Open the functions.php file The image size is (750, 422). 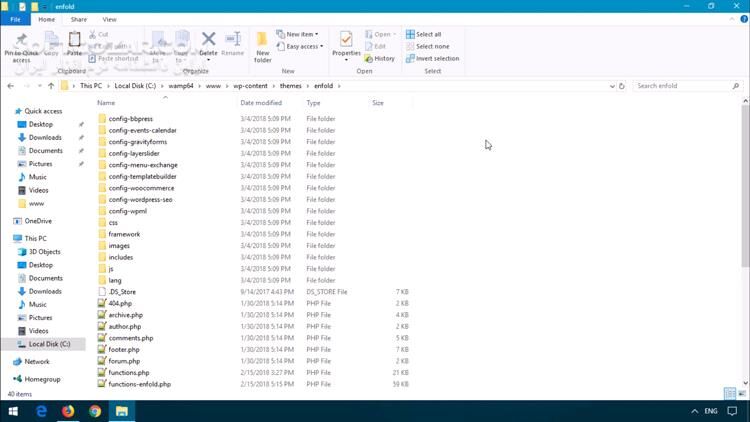[128, 372]
